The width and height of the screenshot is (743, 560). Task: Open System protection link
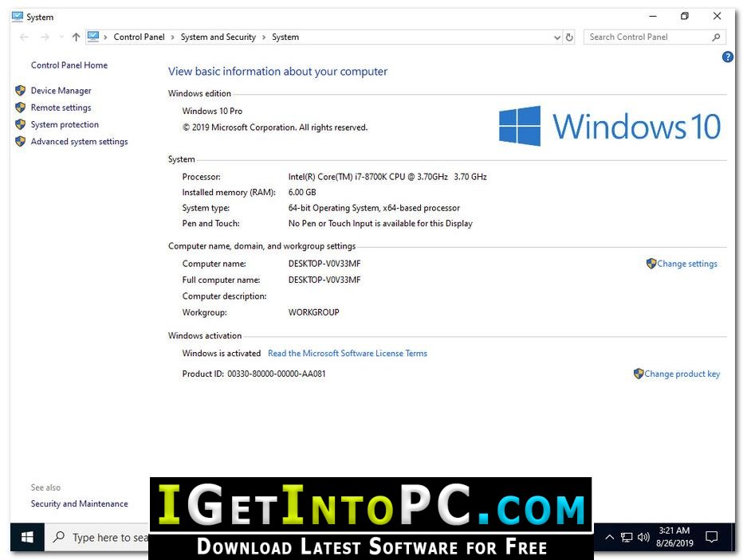pos(65,124)
